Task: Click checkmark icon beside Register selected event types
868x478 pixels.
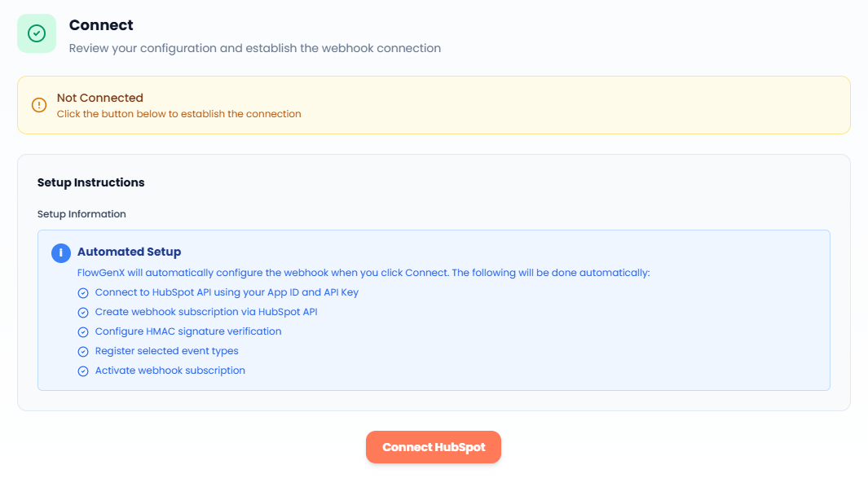Action: pyautogui.click(x=82, y=352)
